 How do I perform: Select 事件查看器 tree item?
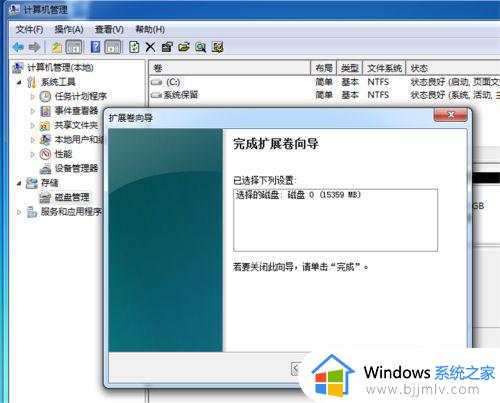pos(76,111)
